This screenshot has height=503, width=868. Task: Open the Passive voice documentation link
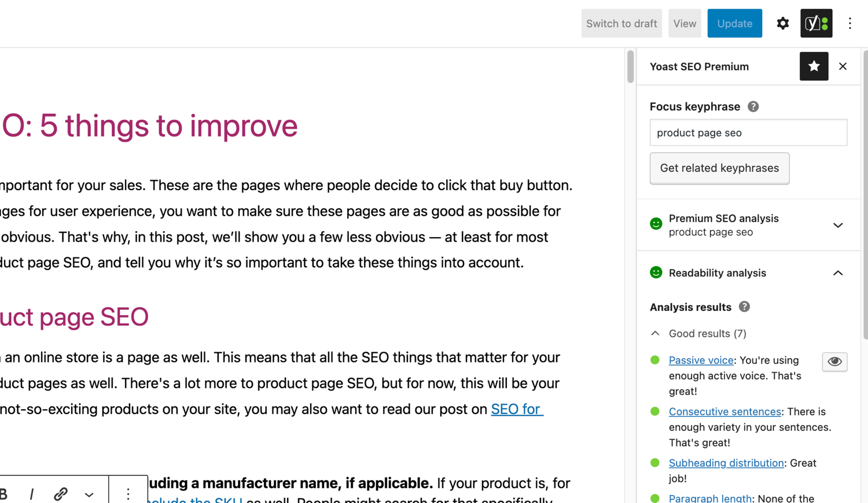[701, 360]
